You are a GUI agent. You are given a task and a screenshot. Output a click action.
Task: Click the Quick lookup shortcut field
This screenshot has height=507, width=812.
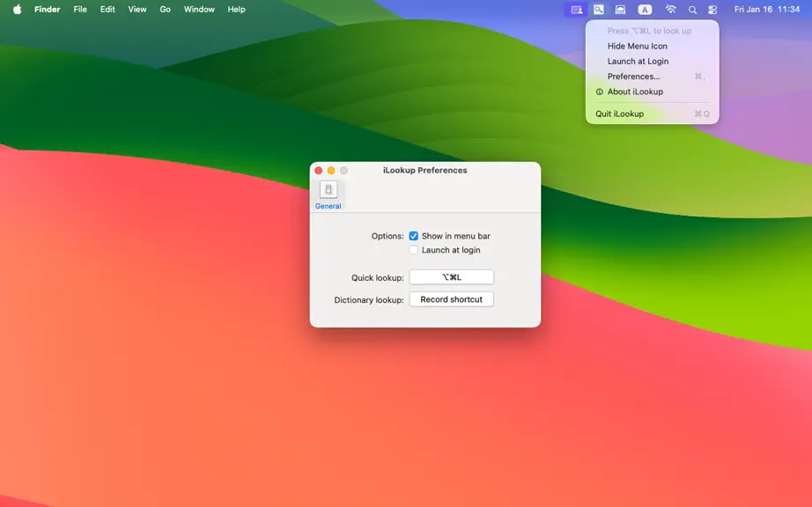pyautogui.click(x=451, y=277)
